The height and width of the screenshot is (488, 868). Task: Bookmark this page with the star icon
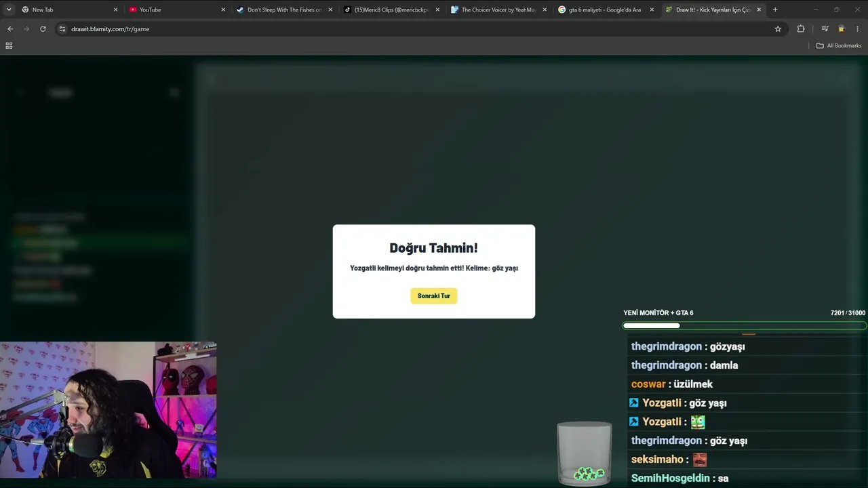tap(778, 28)
